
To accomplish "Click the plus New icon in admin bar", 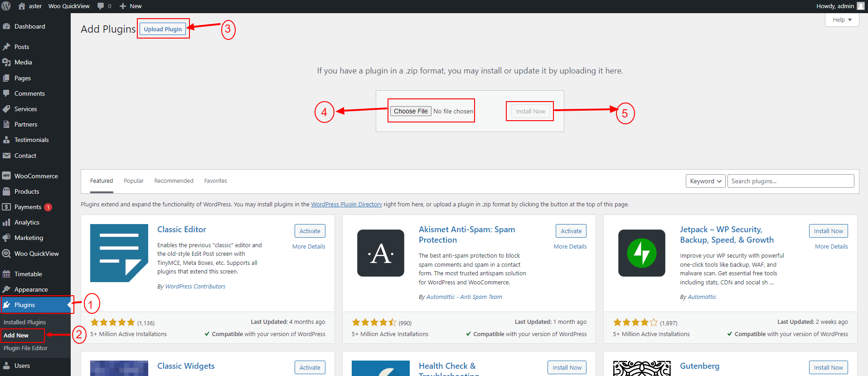I will (123, 6).
